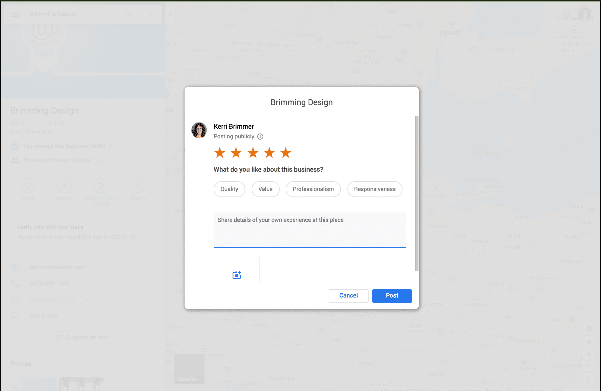Cancel the review dialog

click(348, 296)
